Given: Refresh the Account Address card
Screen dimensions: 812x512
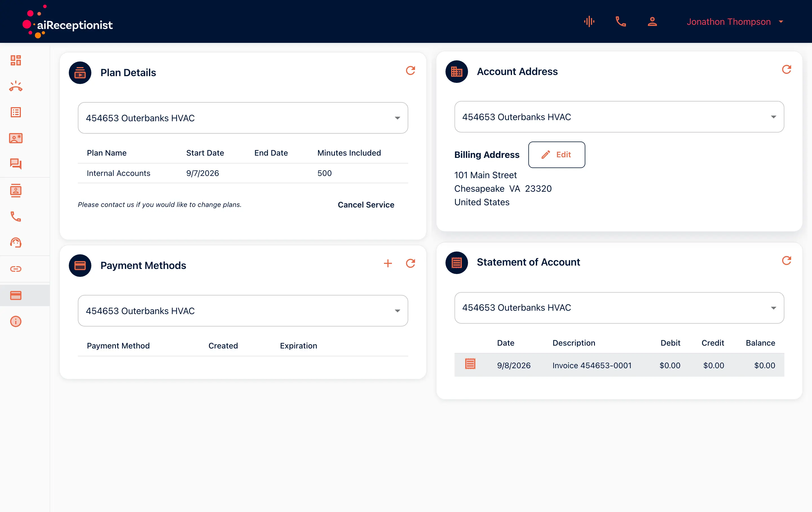Looking at the screenshot, I should [786, 69].
